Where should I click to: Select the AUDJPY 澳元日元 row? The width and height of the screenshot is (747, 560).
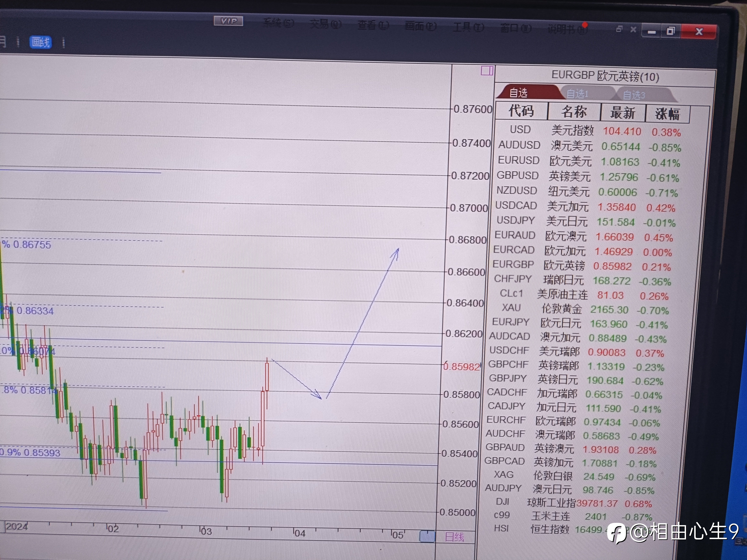pos(570,489)
